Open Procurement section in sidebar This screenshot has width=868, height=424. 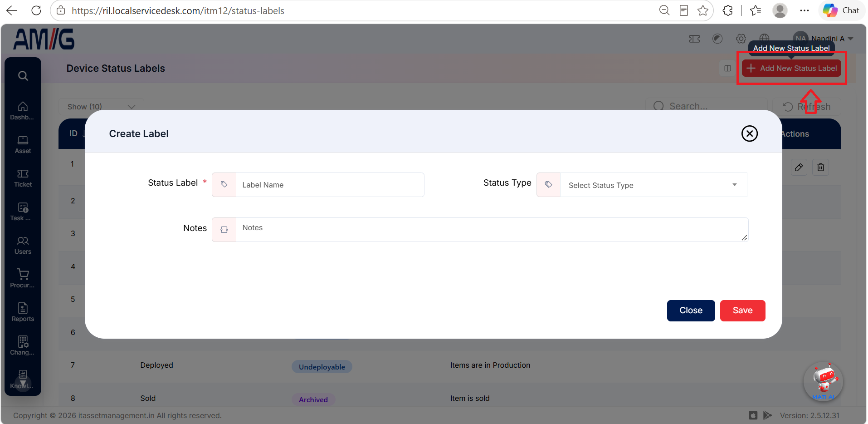click(23, 279)
